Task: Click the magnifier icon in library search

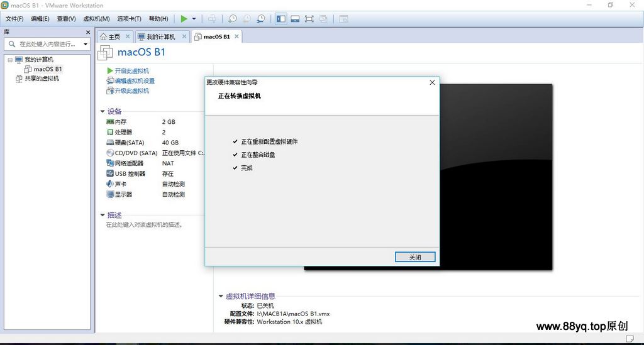Action: pos(12,44)
